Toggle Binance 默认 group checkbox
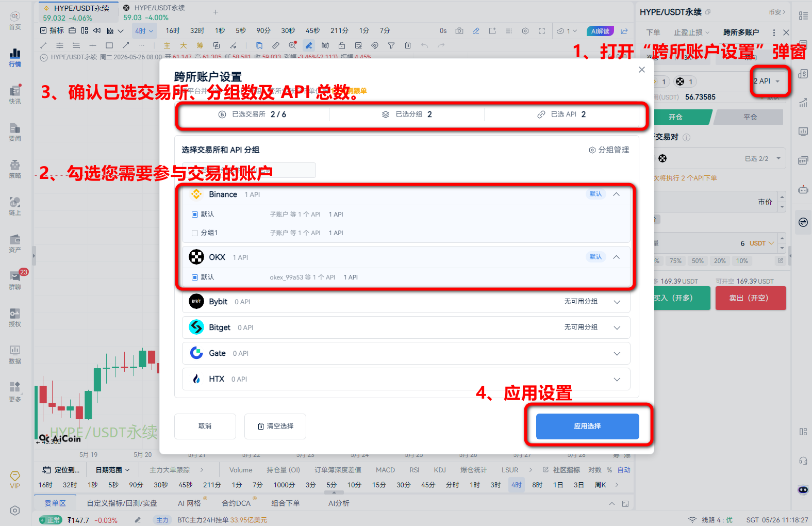Image resolution: width=812 pixels, height=526 pixels. 195,215
